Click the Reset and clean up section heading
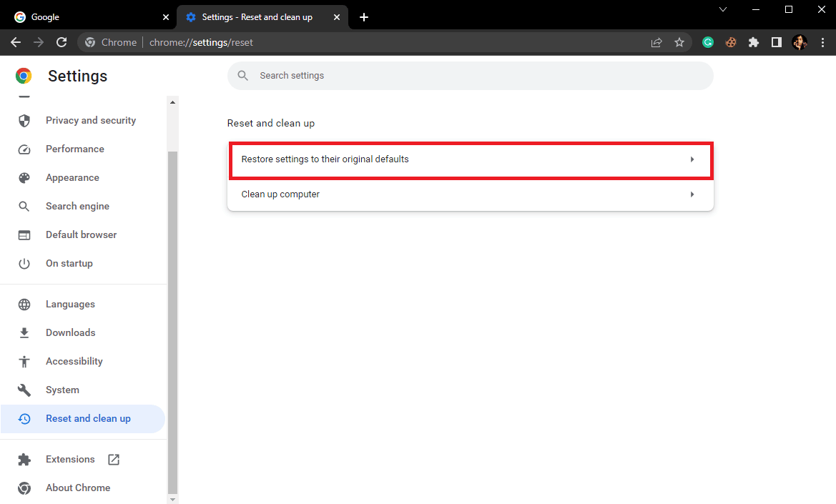The width and height of the screenshot is (836, 504). click(x=271, y=124)
